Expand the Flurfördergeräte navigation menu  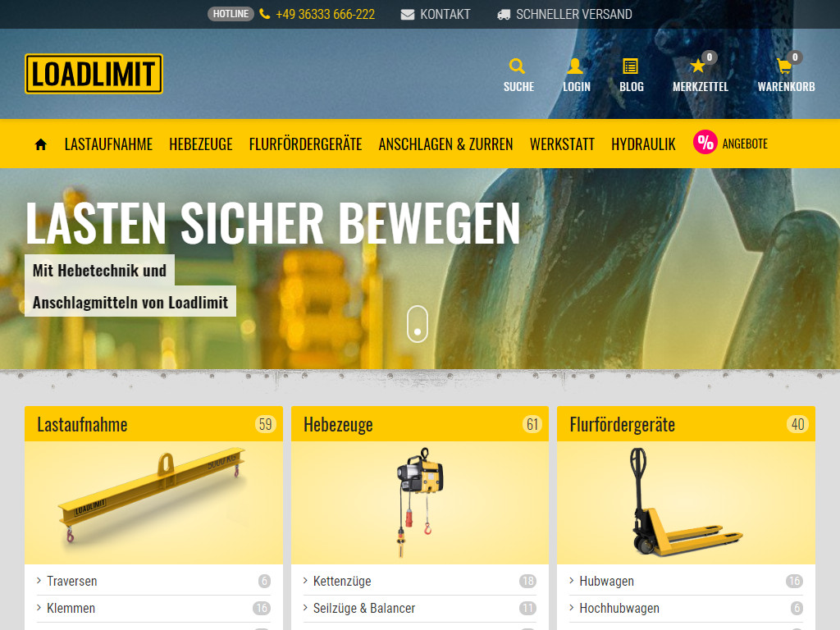(x=305, y=144)
